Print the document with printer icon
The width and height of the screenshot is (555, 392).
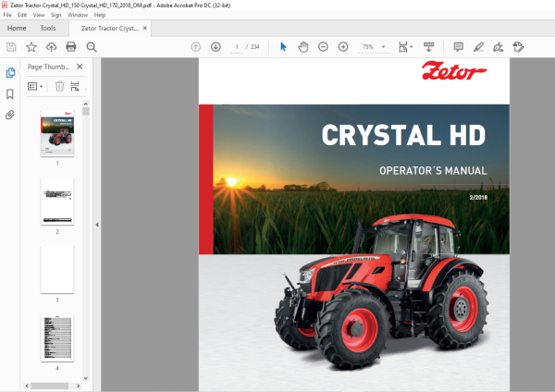71,47
